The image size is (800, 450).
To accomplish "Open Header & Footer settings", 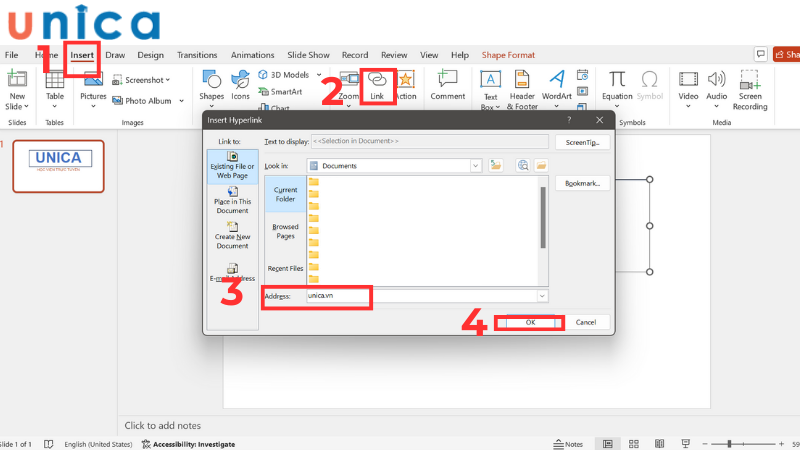I will point(522,90).
